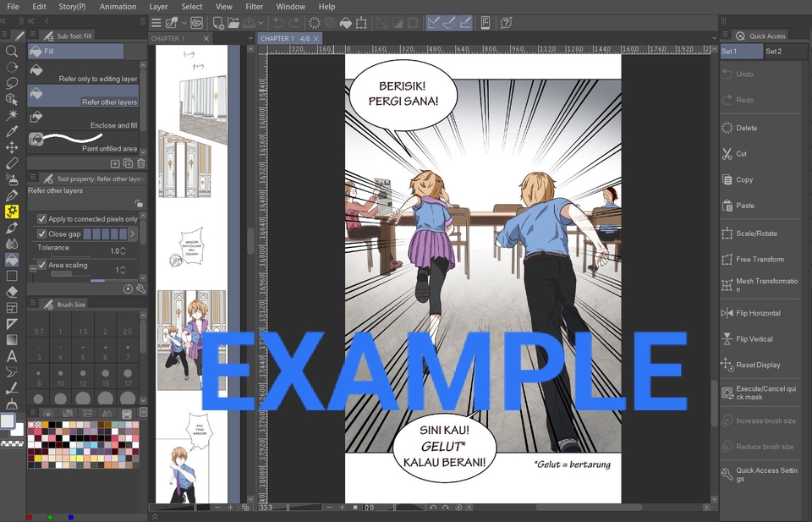Select the Magnifier zoom tool
Viewport: 812px width, 522px height.
[12, 51]
